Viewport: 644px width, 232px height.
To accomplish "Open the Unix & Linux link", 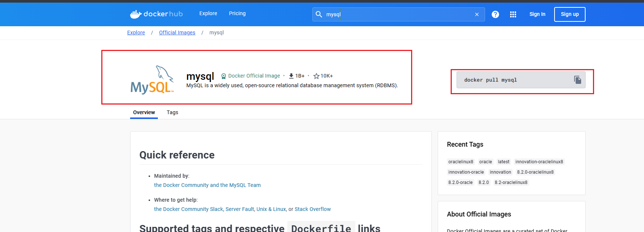I will 271,209.
